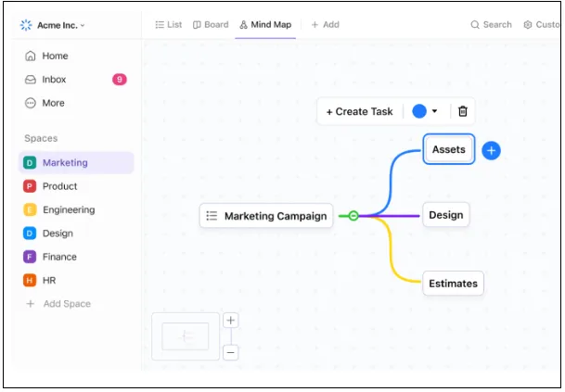Click the Create Task button

coord(359,111)
